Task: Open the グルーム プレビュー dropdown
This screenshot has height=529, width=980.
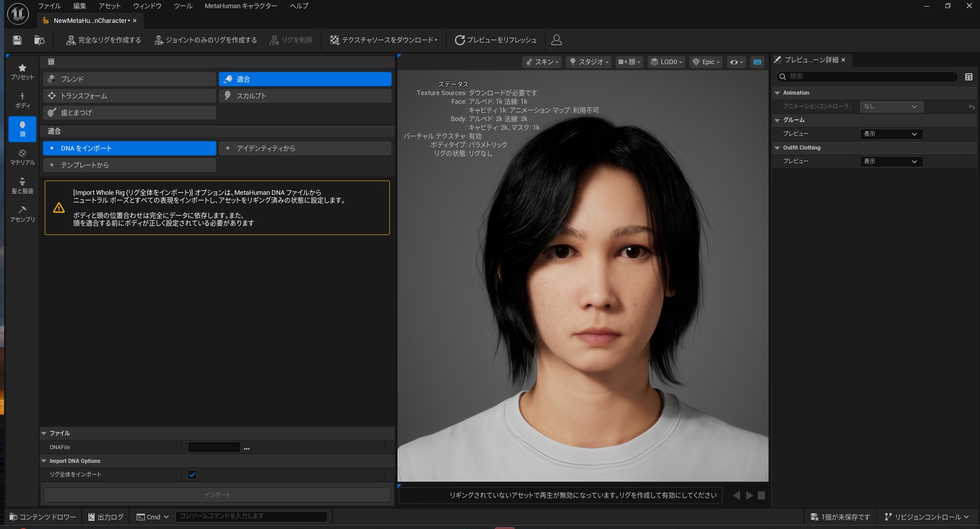Action: coord(891,134)
